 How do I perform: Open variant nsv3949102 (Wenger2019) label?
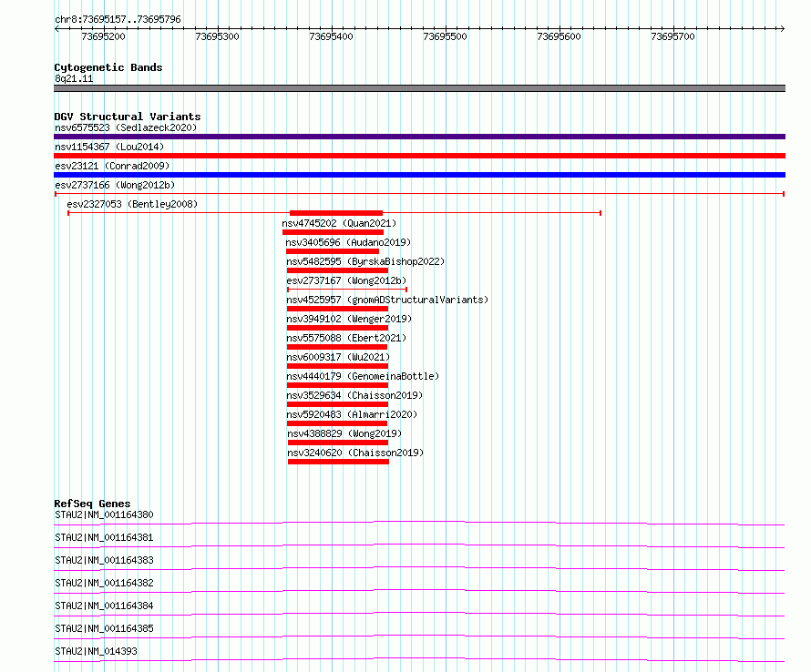coord(349,319)
